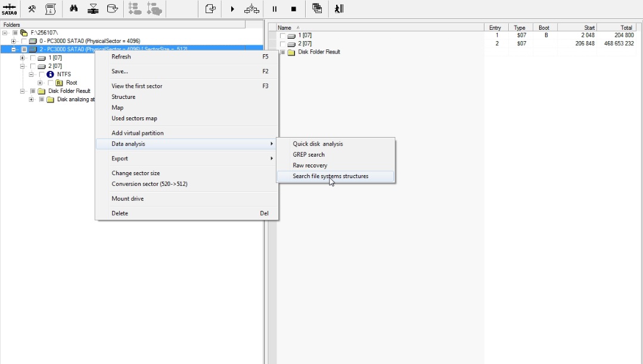
Task: Expand the 1 [07] partition node
Action: tap(22, 58)
